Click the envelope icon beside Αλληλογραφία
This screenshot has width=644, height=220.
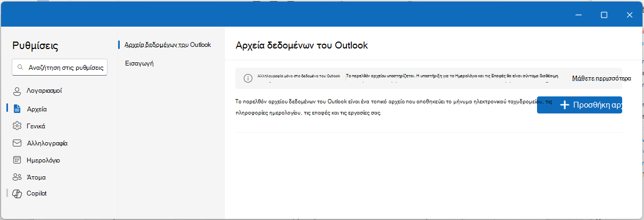coord(16,143)
